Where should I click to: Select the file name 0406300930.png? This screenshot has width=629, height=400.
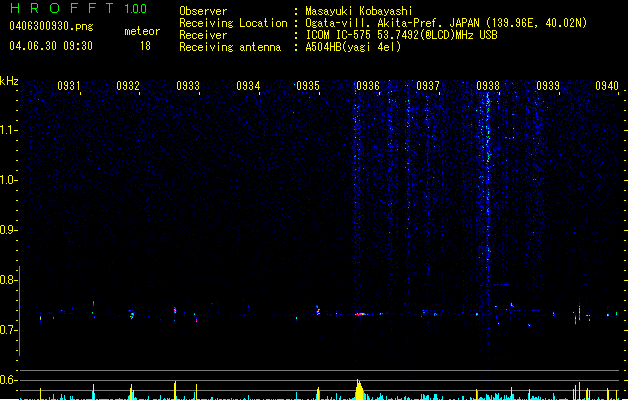[51, 27]
